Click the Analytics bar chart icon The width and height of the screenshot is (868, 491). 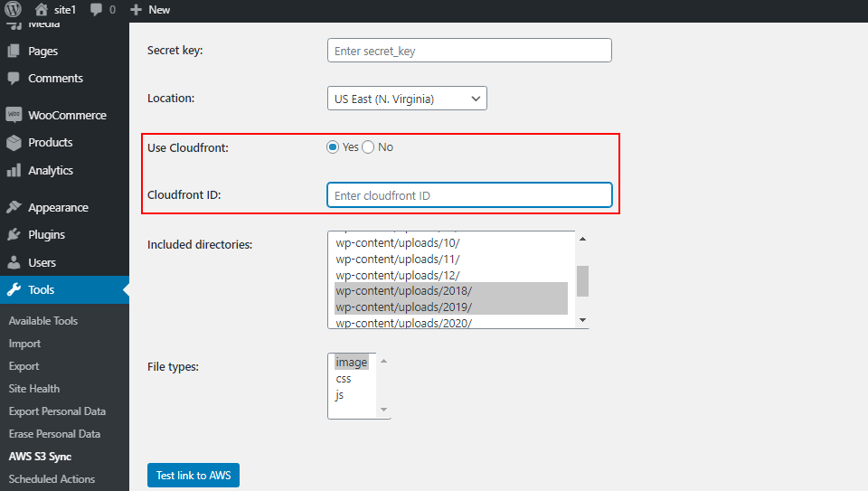(x=14, y=170)
